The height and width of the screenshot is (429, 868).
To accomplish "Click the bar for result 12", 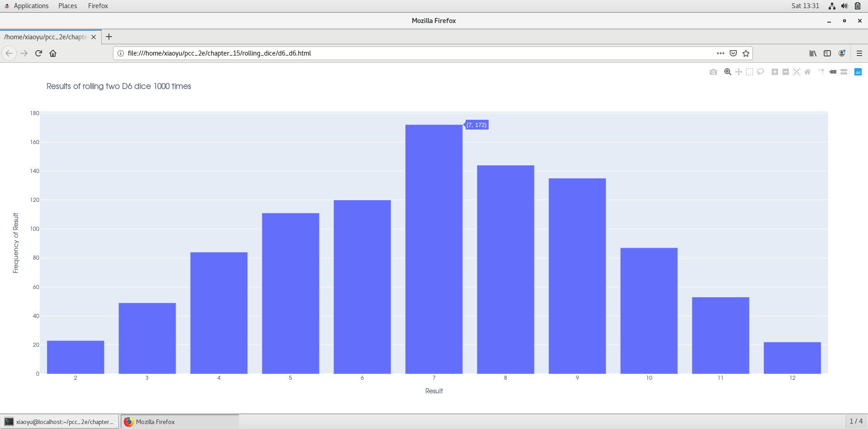I will [x=792, y=358].
